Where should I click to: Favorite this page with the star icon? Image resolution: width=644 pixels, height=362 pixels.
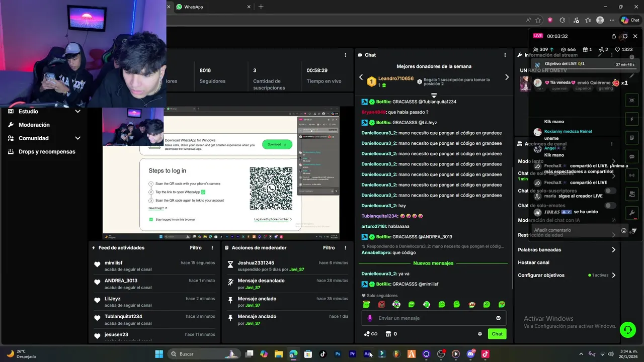(538, 20)
